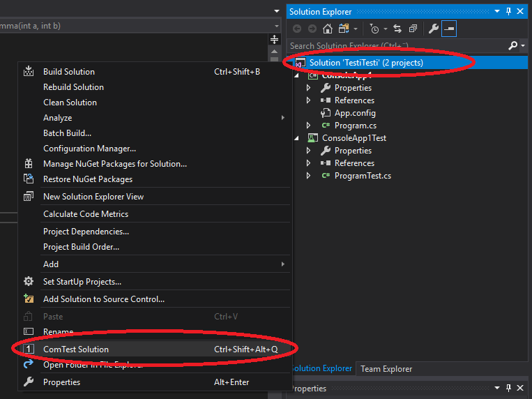
Task: Click Add Solution to Source Control icon
Action: tap(29, 299)
